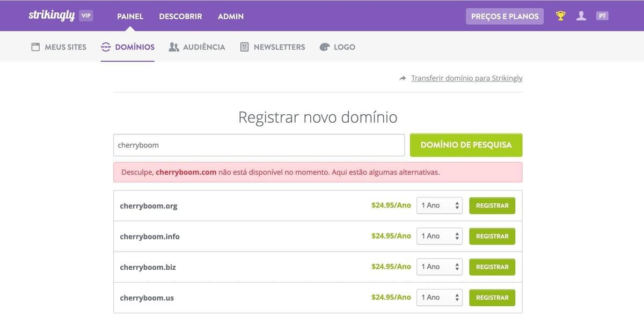Click the cherryboom.com unavailable error message
Screen dimensions: 644x325
click(318, 173)
